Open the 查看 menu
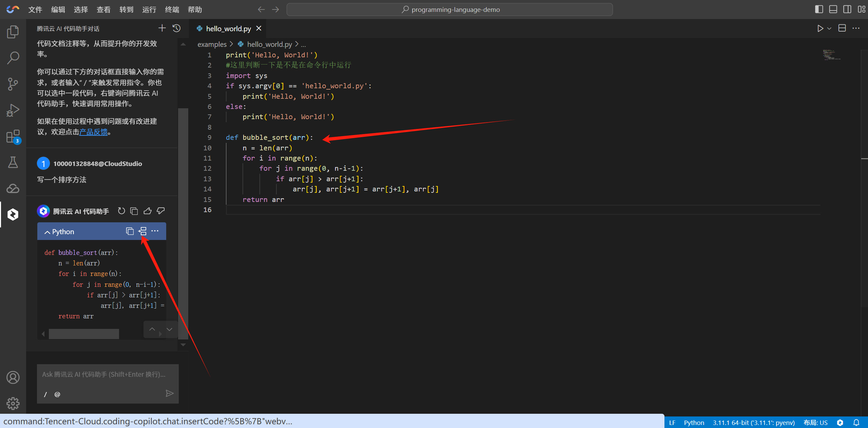 pyautogui.click(x=103, y=10)
